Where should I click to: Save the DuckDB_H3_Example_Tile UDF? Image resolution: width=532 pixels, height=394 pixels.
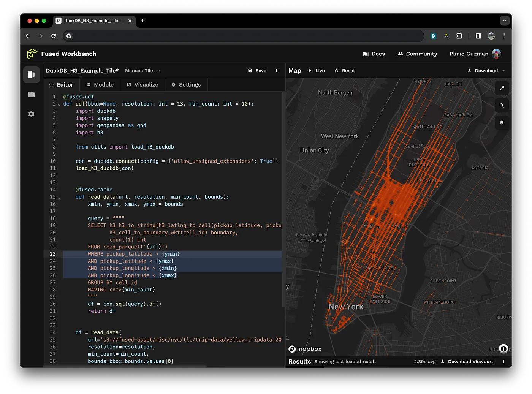(x=257, y=71)
